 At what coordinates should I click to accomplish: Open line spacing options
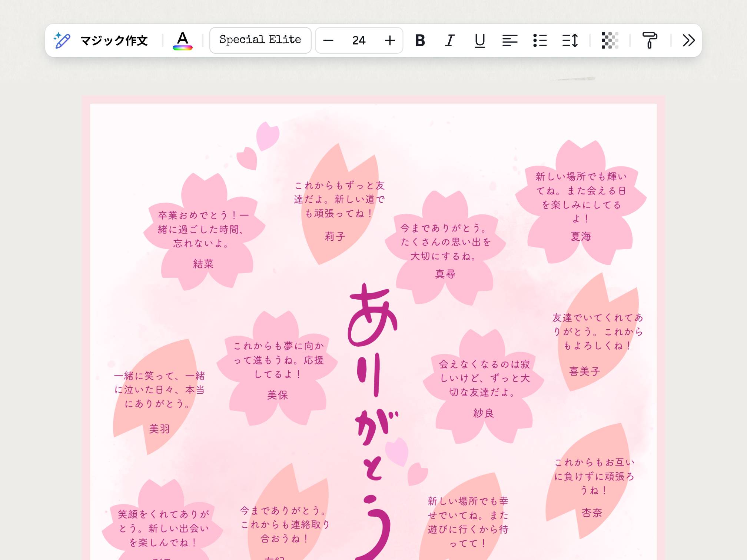coord(570,40)
